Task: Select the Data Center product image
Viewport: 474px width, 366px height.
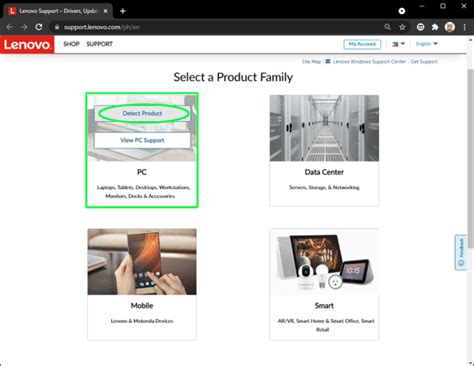Action: point(324,128)
